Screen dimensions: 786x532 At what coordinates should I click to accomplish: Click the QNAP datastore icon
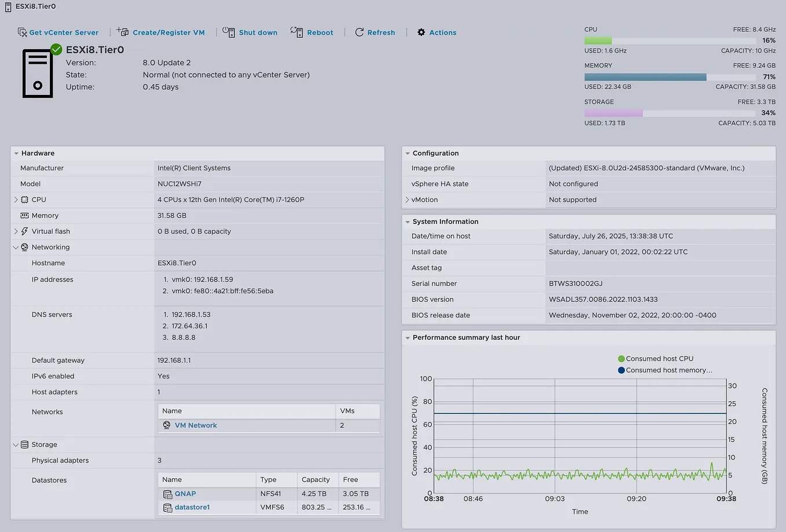(167, 494)
